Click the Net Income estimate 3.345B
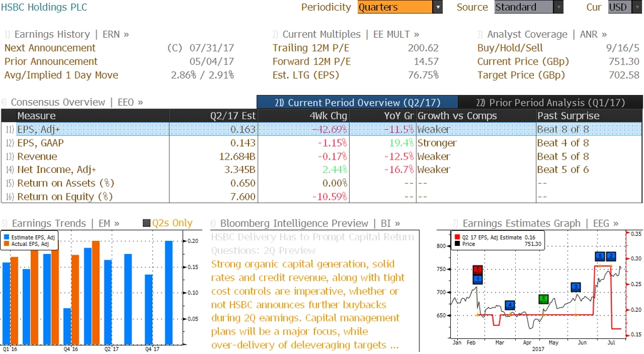This screenshot has width=644, height=354. [240, 170]
